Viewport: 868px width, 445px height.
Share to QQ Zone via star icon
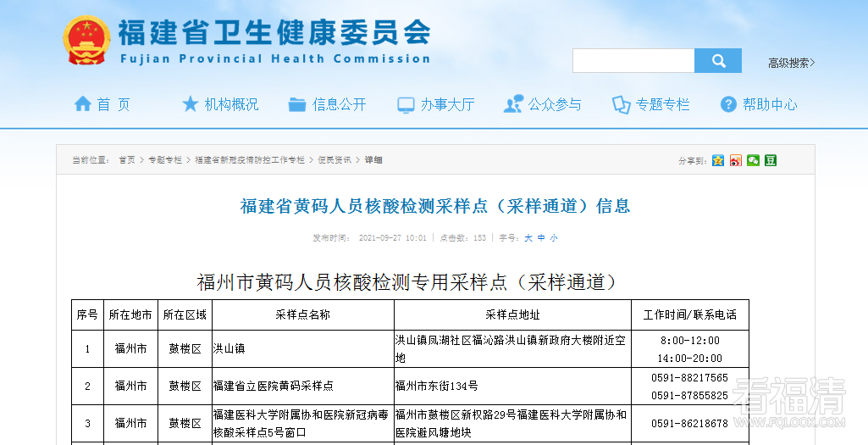(718, 160)
